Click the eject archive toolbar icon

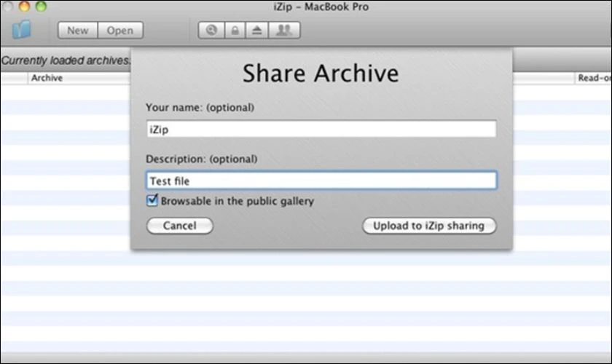pyautogui.click(x=256, y=30)
